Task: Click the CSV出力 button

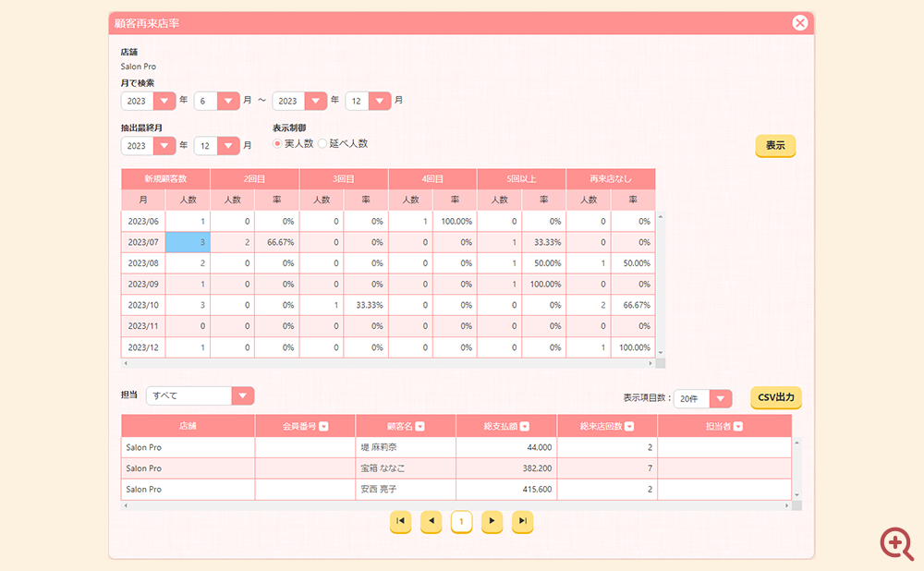Action: click(x=776, y=397)
